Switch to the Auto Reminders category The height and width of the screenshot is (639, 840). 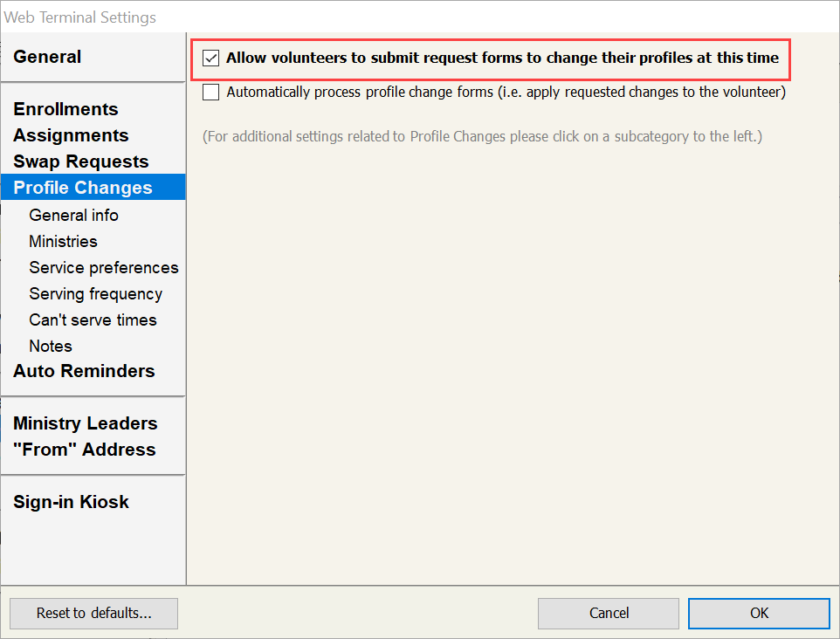pyautogui.click(x=84, y=371)
